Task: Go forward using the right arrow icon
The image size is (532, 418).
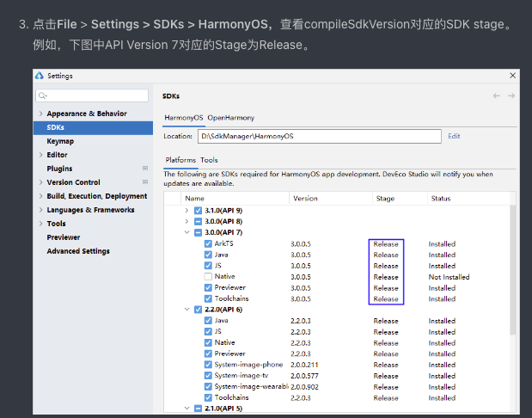Action: [511, 96]
